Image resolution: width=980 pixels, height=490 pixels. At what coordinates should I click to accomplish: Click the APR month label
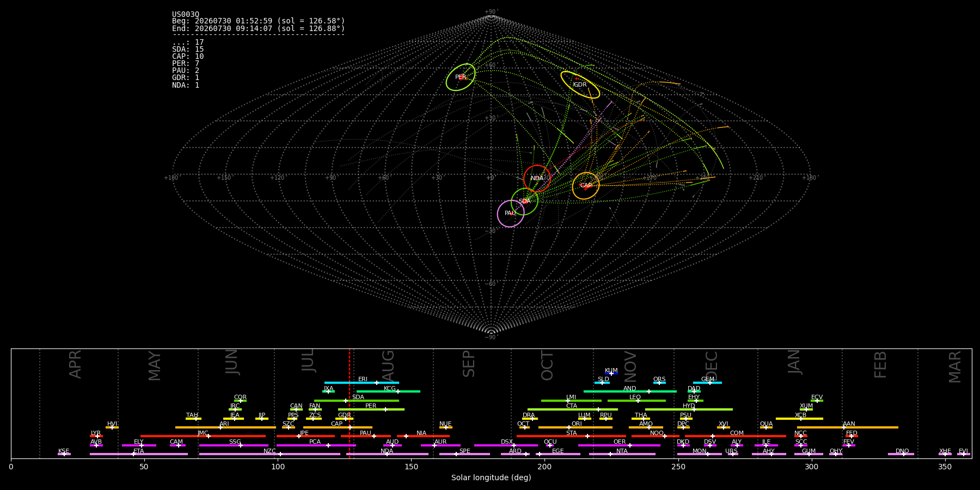click(75, 364)
